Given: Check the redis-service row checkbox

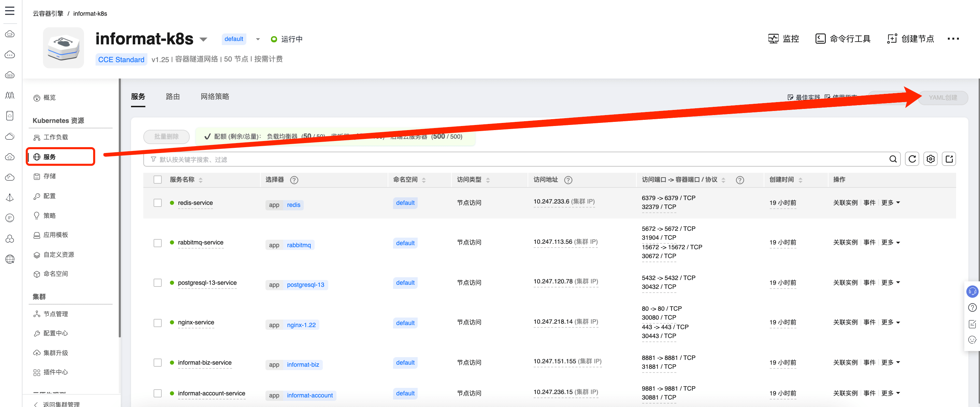Looking at the screenshot, I should click(x=158, y=202).
